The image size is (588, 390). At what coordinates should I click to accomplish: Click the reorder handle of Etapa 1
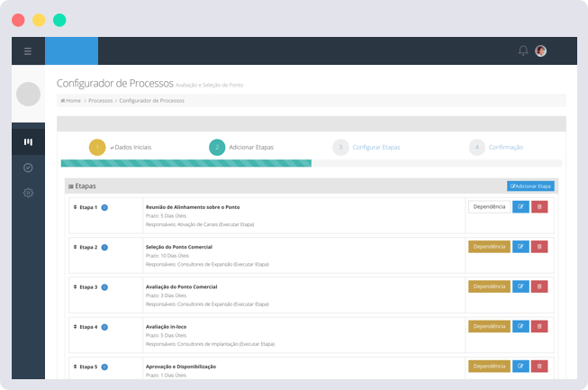75,207
